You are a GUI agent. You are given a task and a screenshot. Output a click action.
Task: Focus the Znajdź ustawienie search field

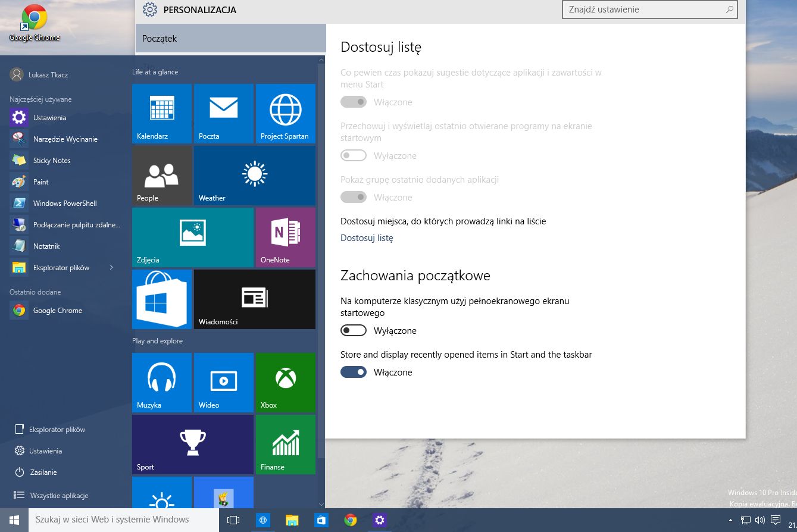[x=650, y=10]
